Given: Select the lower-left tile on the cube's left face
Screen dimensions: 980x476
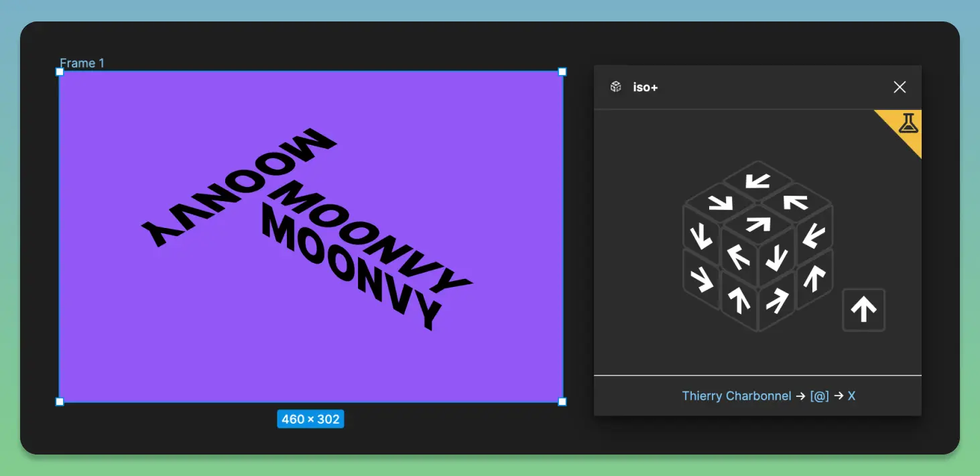Looking at the screenshot, I should tap(701, 279).
